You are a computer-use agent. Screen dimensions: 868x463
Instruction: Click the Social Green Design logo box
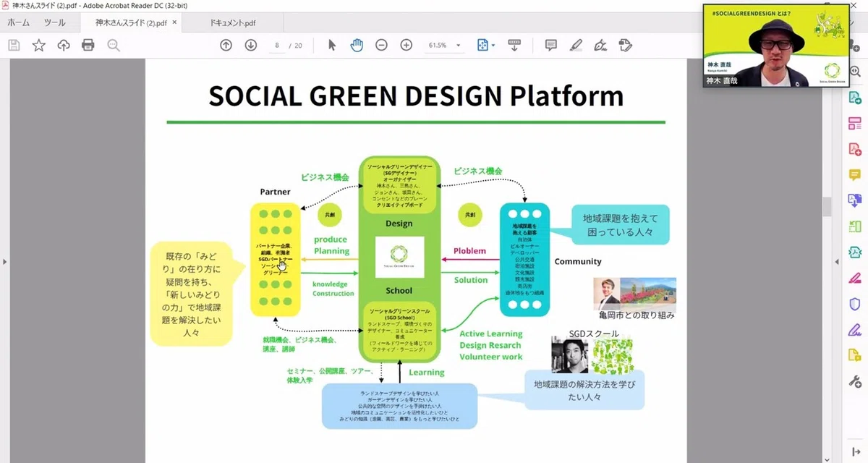pyautogui.click(x=399, y=257)
